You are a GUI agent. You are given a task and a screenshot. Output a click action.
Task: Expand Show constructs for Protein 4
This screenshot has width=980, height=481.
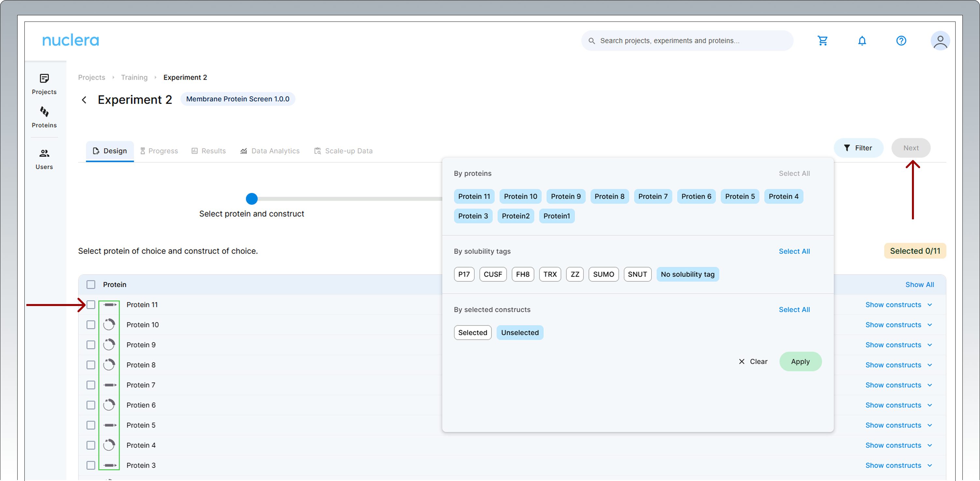coord(899,445)
